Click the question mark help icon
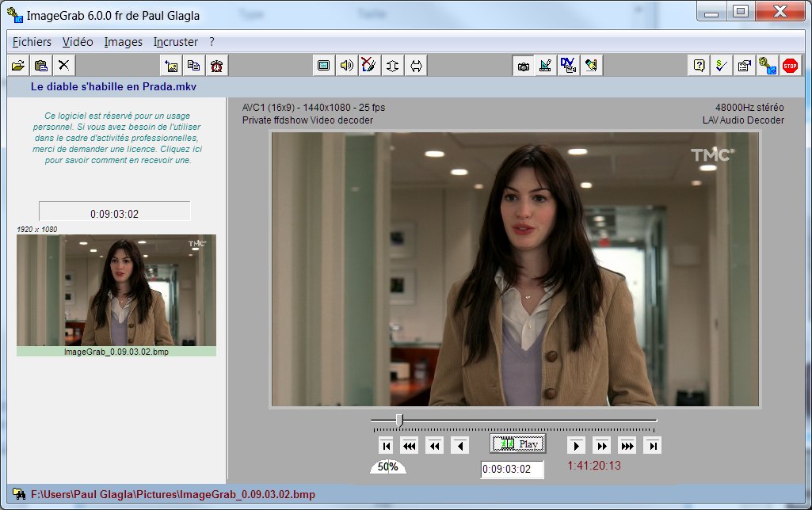 699,66
